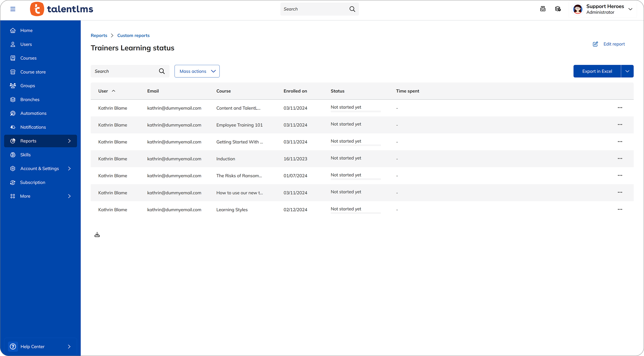Image resolution: width=644 pixels, height=356 pixels.
Task: Open the inbox messages icon in top bar
Action: click(x=543, y=9)
